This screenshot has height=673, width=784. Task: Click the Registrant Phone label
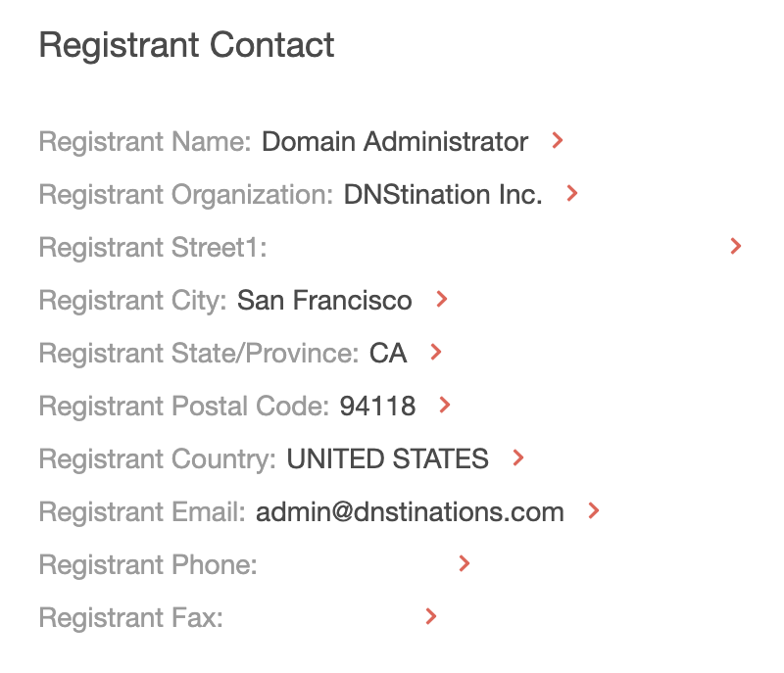(x=148, y=565)
